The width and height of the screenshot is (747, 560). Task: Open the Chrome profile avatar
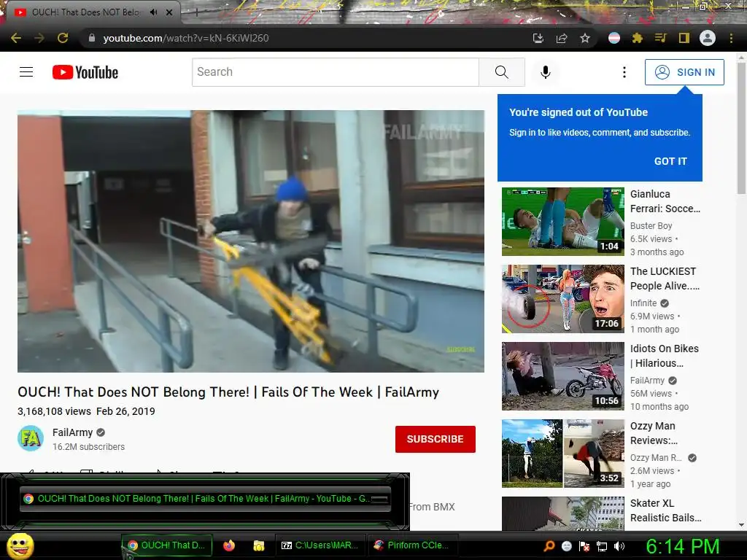(708, 38)
